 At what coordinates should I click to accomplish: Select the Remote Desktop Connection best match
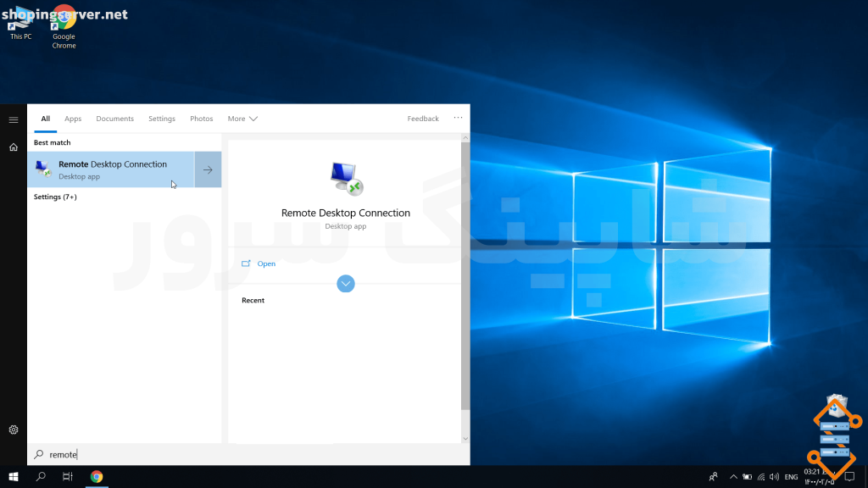[x=111, y=169]
